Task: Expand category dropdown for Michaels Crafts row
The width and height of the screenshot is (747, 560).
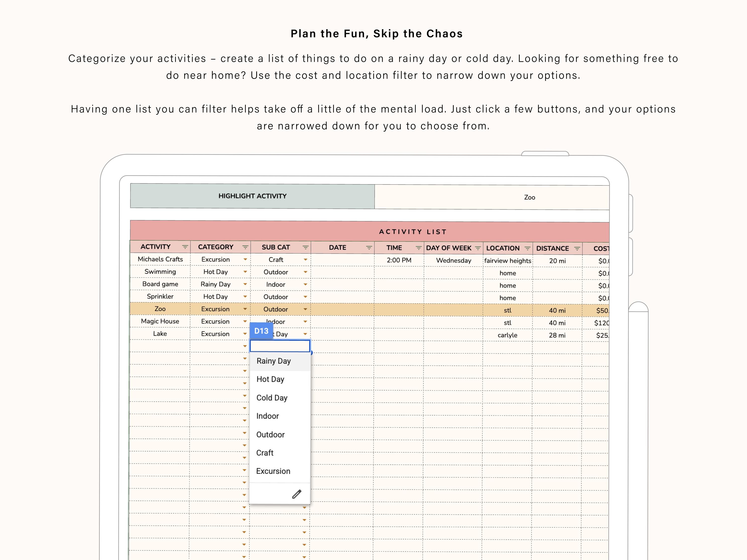Action: pos(245,260)
